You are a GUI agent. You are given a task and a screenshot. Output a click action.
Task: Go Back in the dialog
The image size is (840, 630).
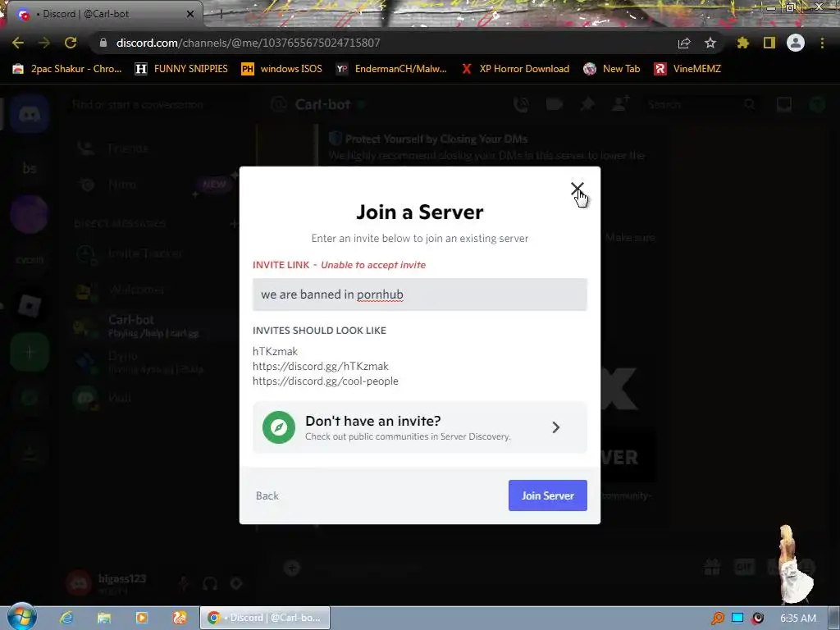[x=267, y=496]
